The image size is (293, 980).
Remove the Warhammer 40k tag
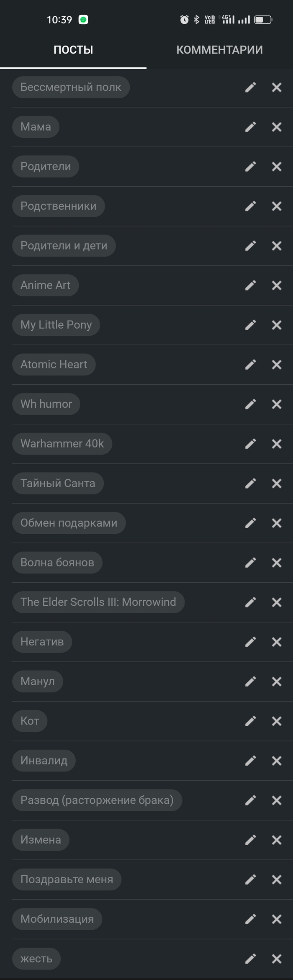click(x=277, y=444)
